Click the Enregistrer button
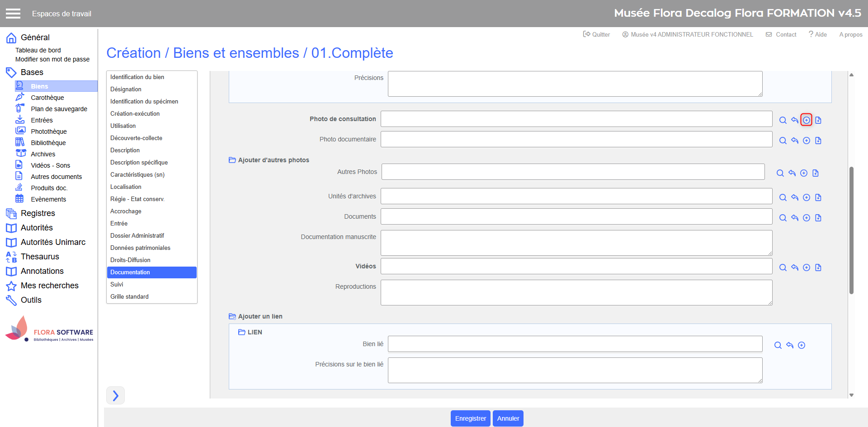The width and height of the screenshot is (868, 427). click(x=470, y=418)
